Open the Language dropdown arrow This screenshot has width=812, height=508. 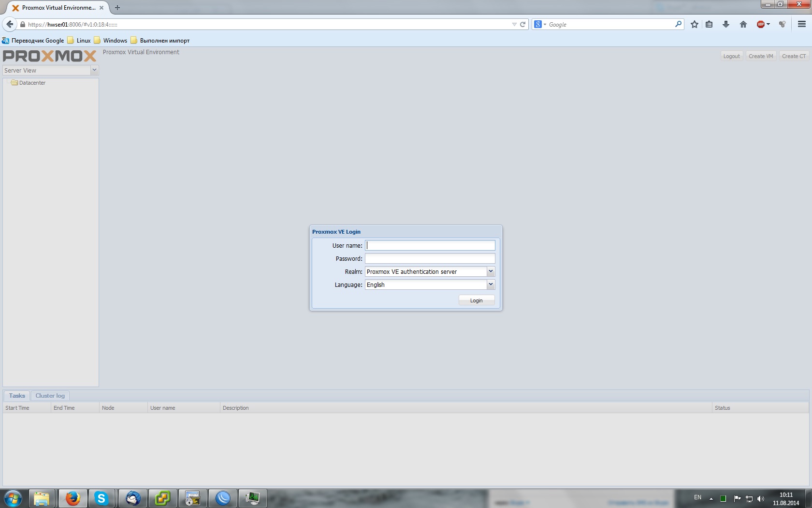click(491, 284)
